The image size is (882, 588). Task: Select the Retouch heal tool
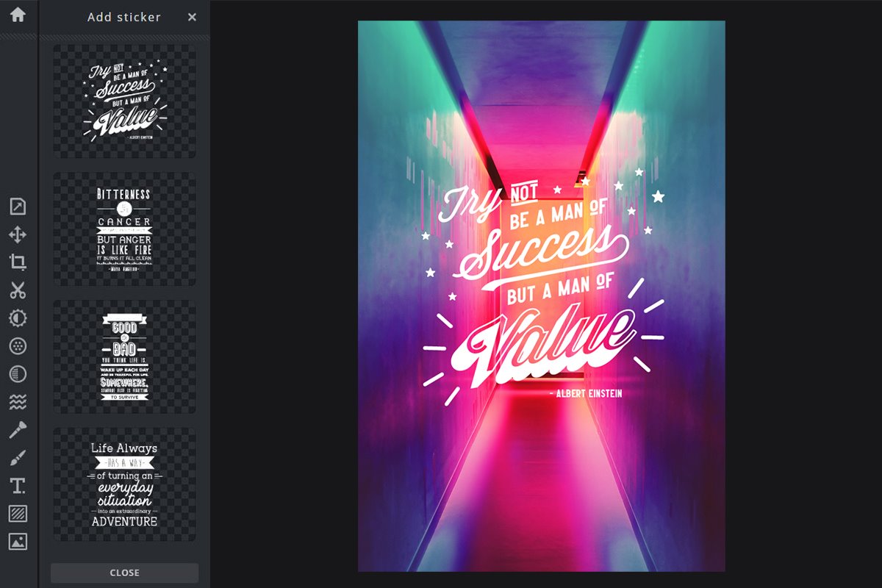click(x=18, y=430)
